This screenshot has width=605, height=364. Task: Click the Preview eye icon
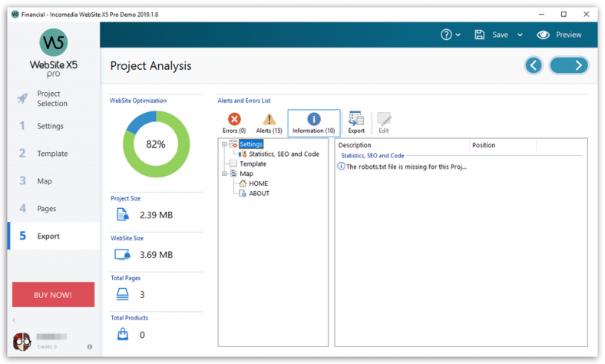coord(543,35)
